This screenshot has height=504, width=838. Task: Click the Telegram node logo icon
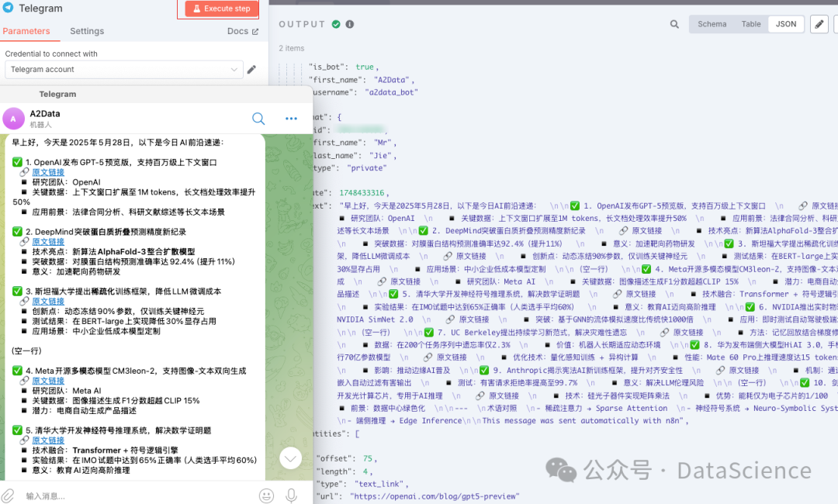coord(8,8)
